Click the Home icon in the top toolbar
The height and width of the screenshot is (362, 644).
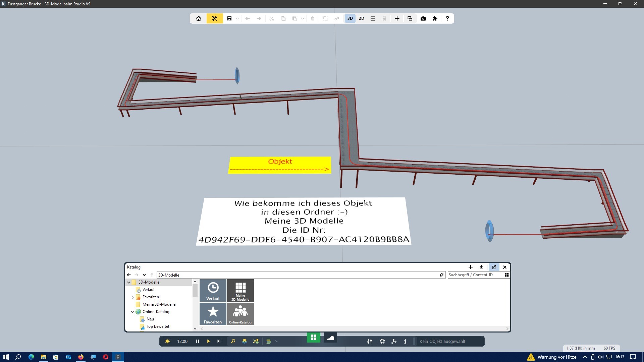[199, 18]
